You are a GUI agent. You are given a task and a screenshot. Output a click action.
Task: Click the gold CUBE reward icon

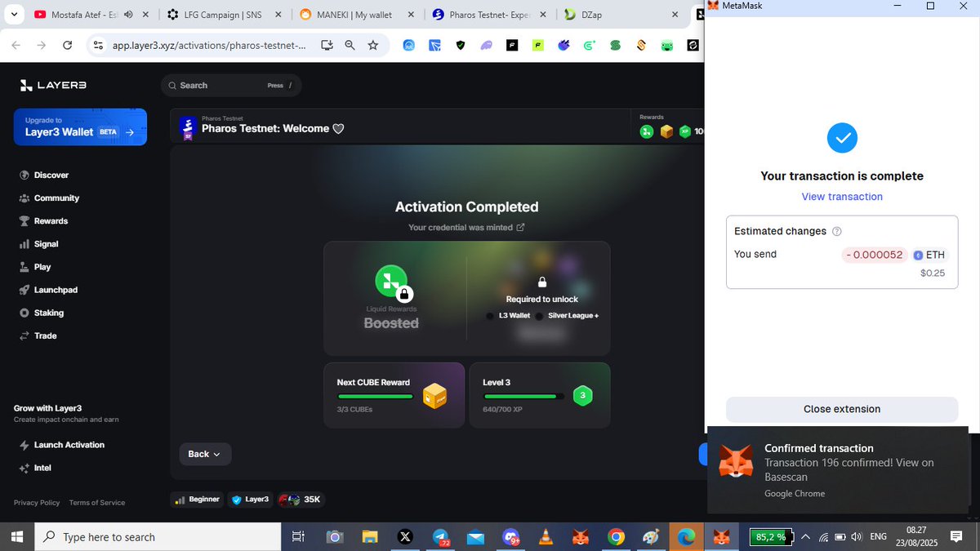(434, 396)
